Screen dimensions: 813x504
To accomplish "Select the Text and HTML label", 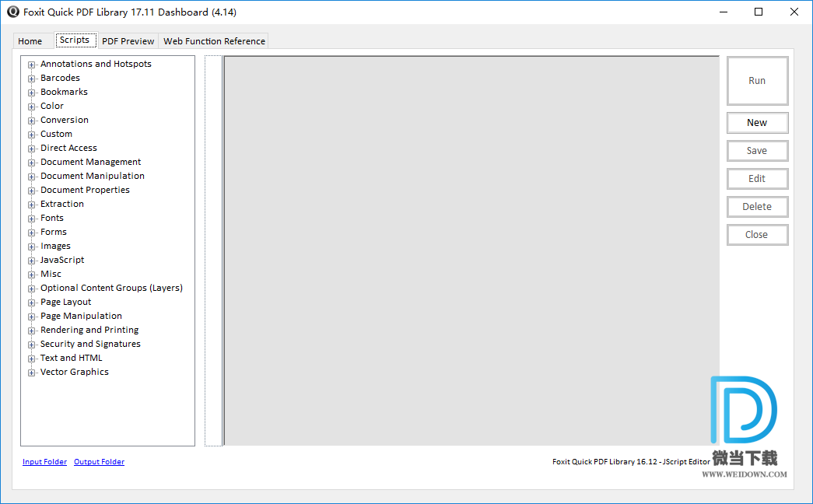I will point(72,358).
